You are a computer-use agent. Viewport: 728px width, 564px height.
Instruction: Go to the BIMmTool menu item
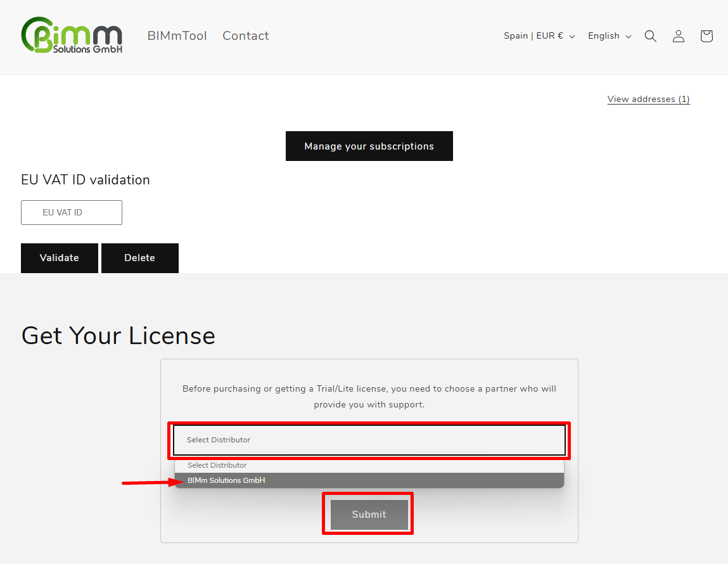point(177,36)
